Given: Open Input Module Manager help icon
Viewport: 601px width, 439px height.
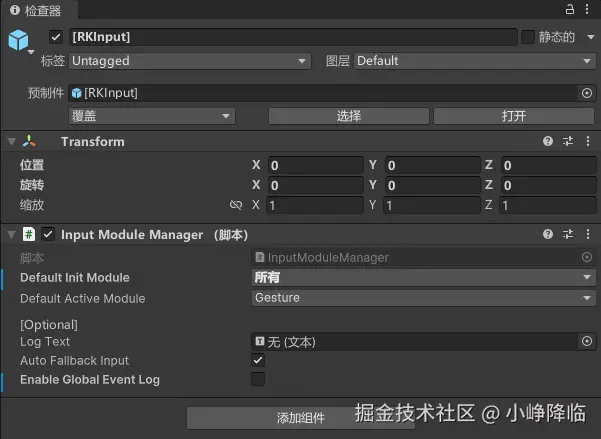Looking at the screenshot, I should [x=548, y=234].
